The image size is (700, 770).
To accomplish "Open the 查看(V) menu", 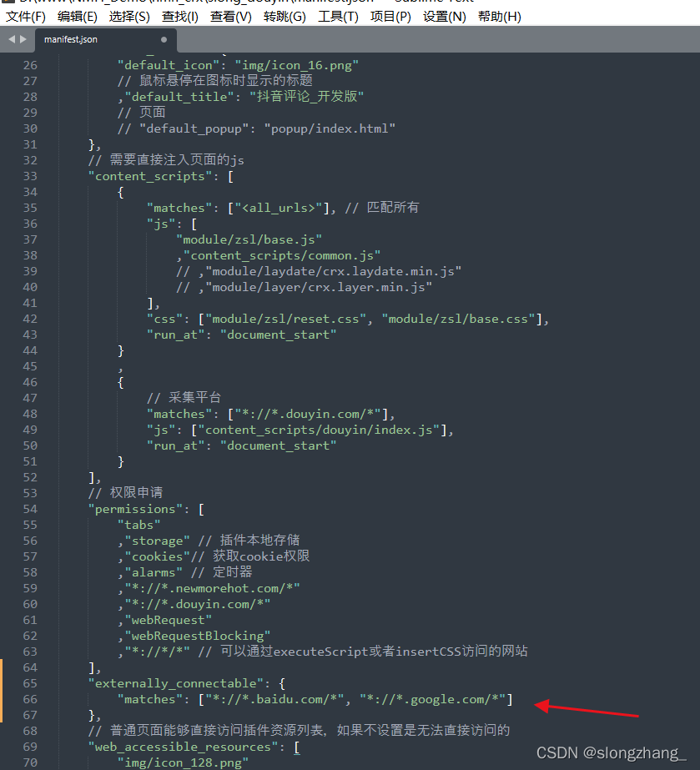I will pyautogui.click(x=230, y=17).
